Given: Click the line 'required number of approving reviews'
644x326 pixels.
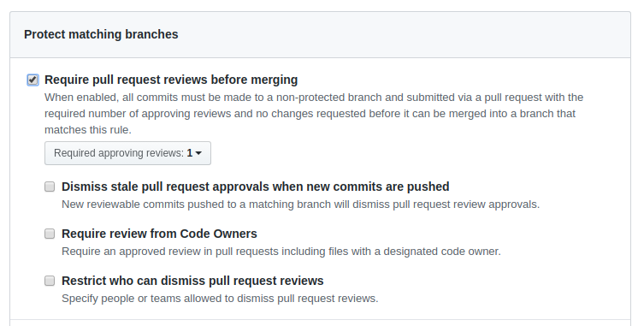Looking at the screenshot, I should [x=310, y=114].
